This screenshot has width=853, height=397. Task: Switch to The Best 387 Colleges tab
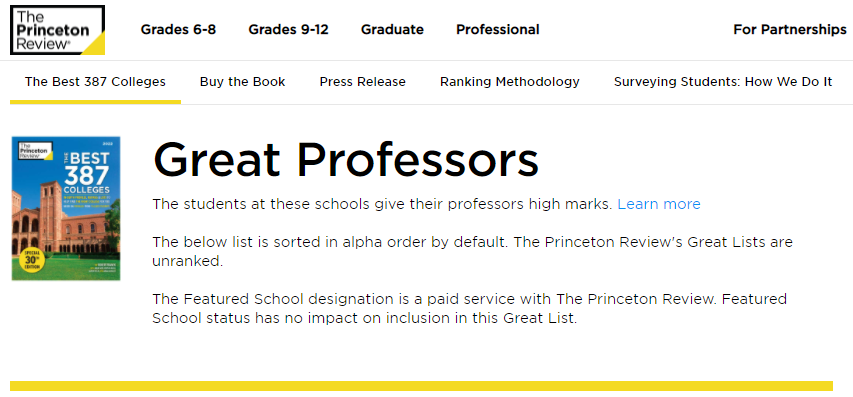point(95,82)
